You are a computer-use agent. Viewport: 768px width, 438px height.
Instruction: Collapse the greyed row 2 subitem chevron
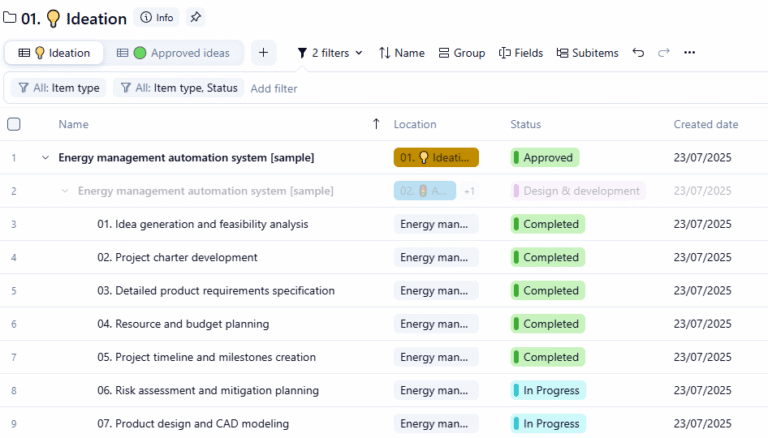tap(65, 191)
